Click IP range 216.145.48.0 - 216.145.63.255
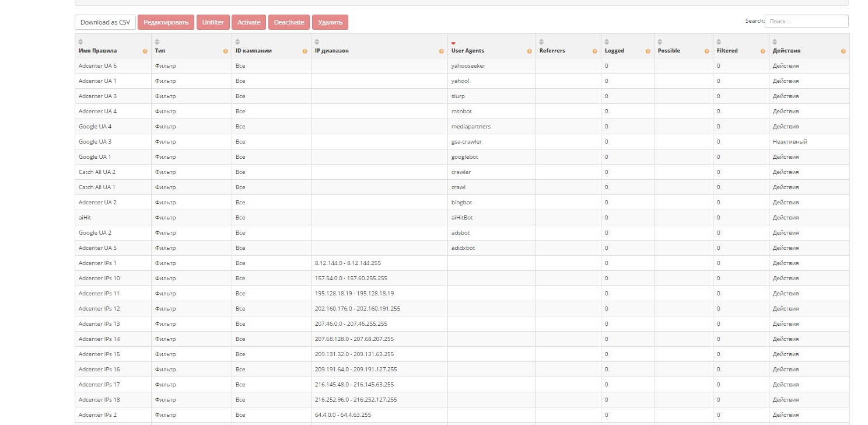The width and height of the screenshot is (868, 425). [x=354, y=385]
